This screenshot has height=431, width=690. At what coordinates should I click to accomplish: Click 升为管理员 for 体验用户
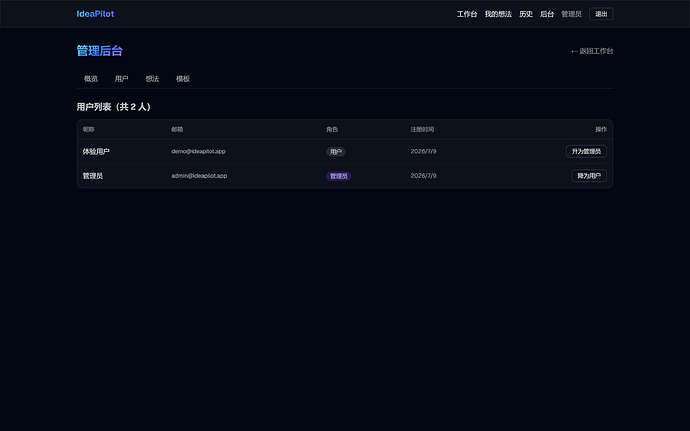(x=586, y=151)
